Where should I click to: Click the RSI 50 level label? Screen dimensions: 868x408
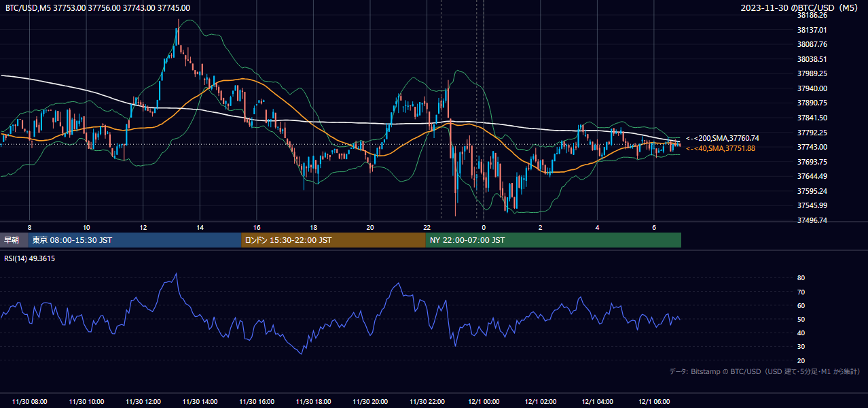click(x=801, y=319)
